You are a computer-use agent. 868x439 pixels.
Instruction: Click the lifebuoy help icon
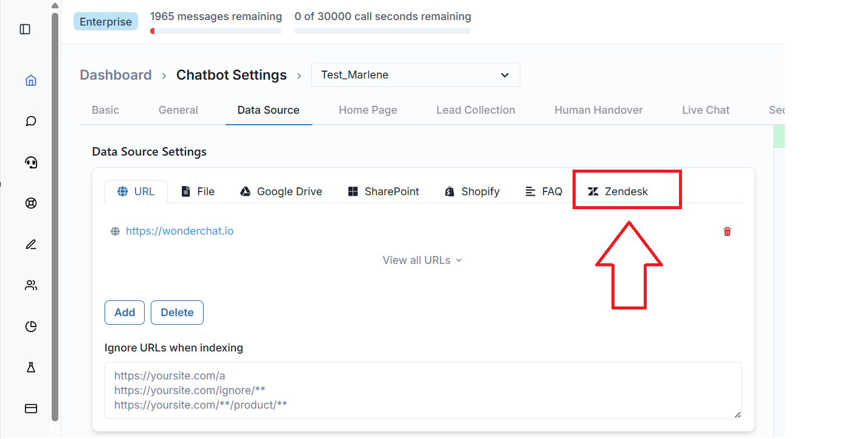pos(31,203)
